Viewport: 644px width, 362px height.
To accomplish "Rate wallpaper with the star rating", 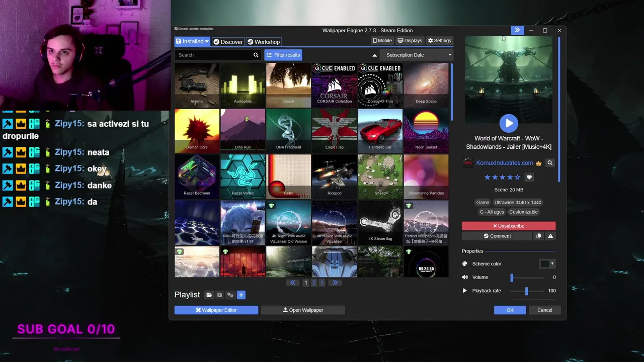I will [502, 177].
